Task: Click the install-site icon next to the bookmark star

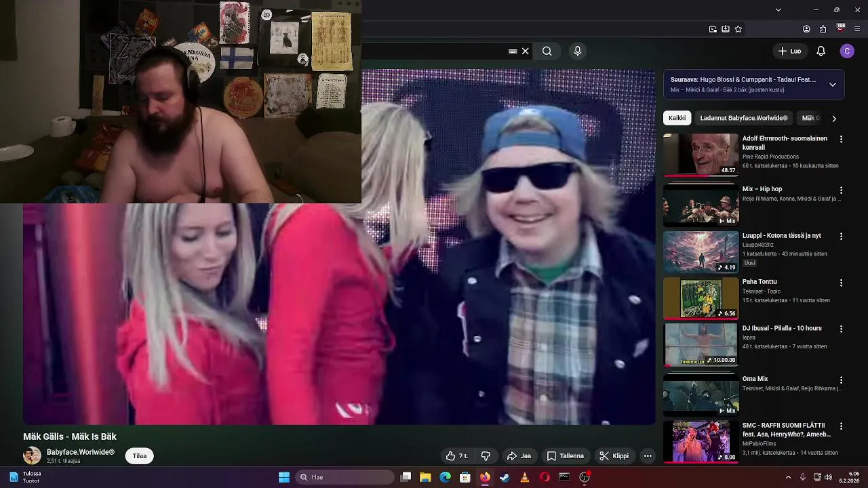Action: pyautogui.click(x=726, y=29)
